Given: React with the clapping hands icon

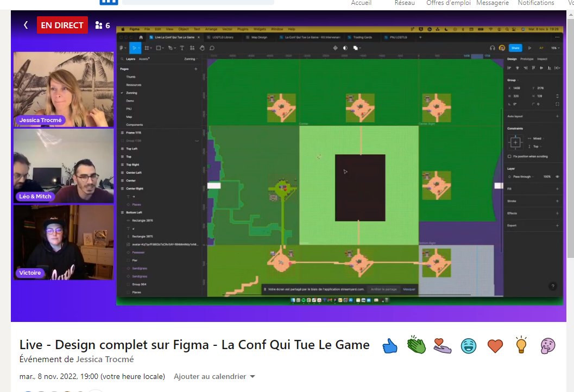Looking at the screenshot, I should tap(416, 345).
